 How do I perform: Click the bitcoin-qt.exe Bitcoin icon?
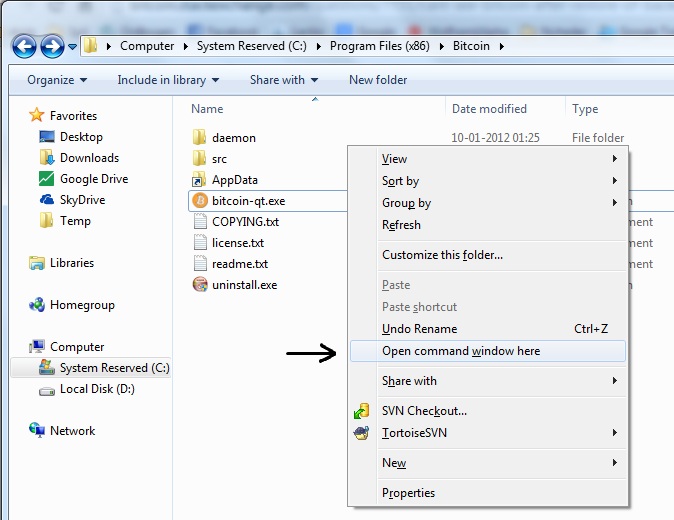point(200,201)
